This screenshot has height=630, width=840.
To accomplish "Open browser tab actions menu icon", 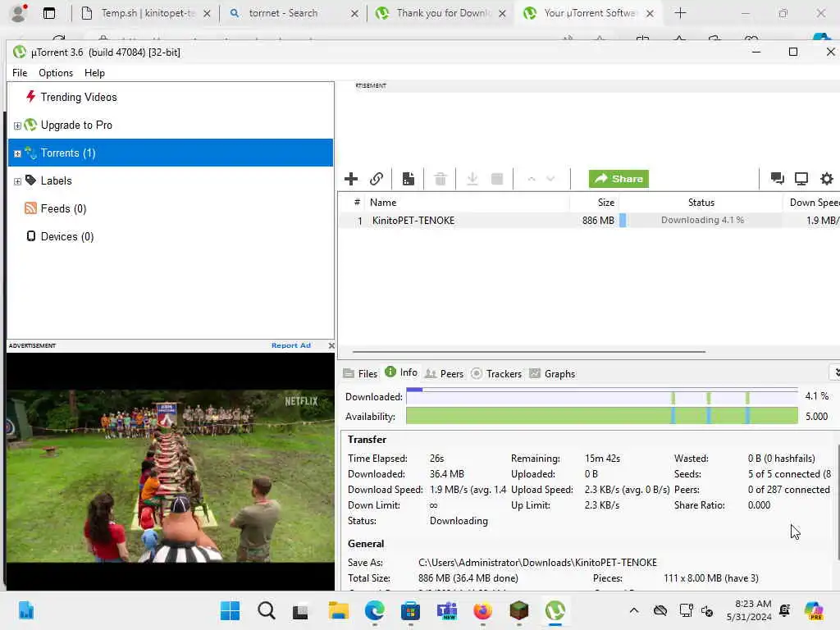I will [x=48, y=13].
